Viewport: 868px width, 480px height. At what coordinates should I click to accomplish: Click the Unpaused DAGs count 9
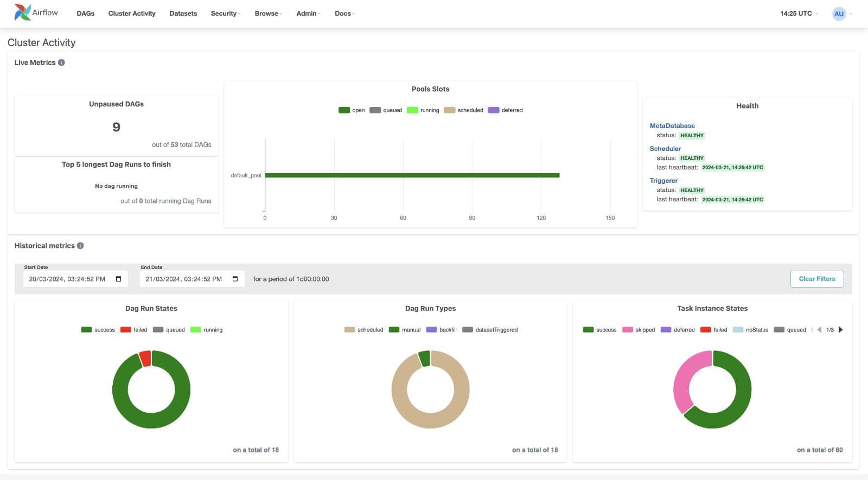click(116, 127)
